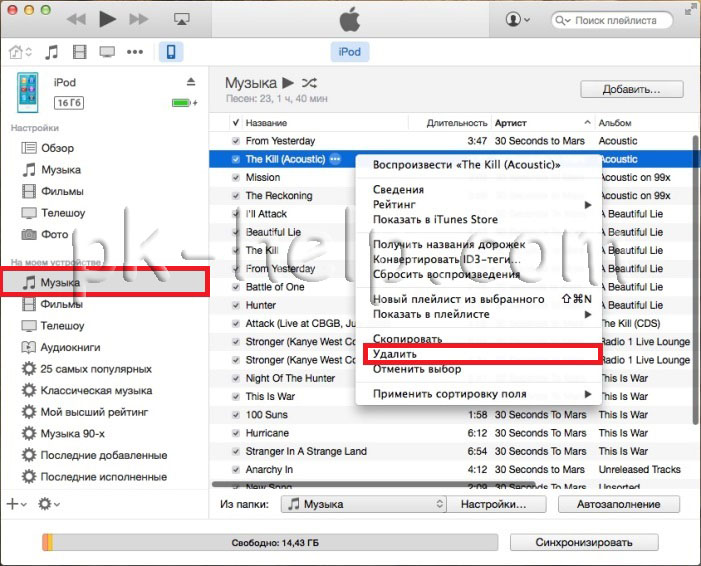
Task: Select the iPod tab
Action: [x=349, y=52]
